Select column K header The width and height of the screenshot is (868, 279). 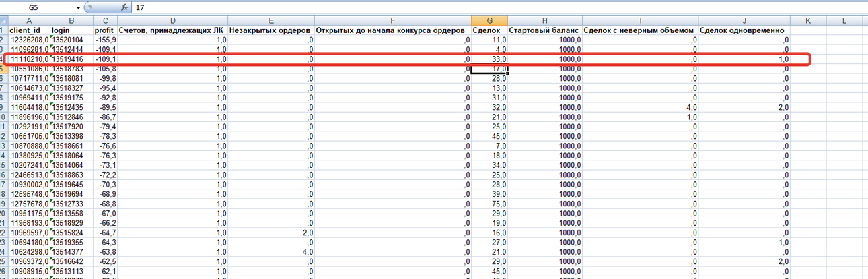pyautogui.click(x=808, y=21)
